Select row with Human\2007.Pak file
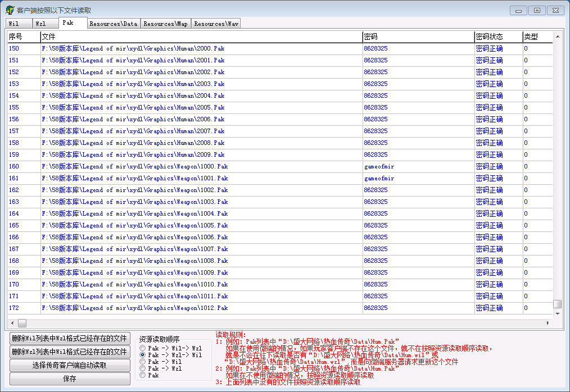The image size is (570, 392). 280,131
